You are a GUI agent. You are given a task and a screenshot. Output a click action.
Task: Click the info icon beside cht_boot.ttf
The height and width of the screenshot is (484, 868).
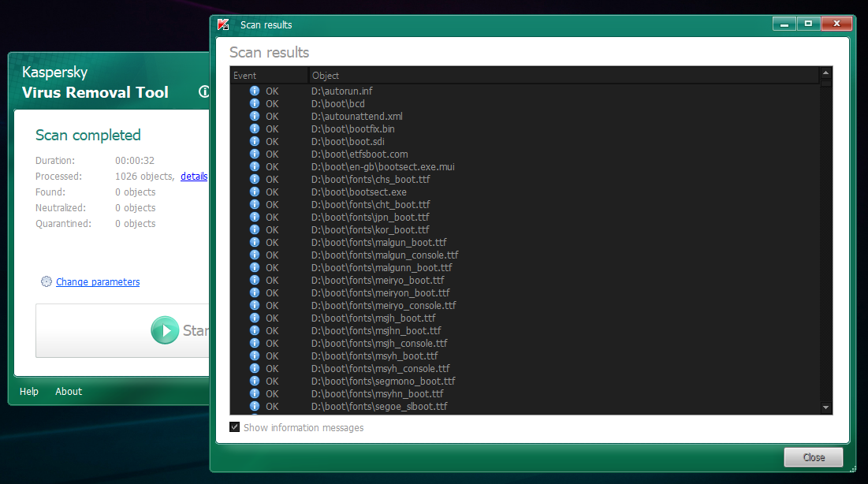[255, 204]
